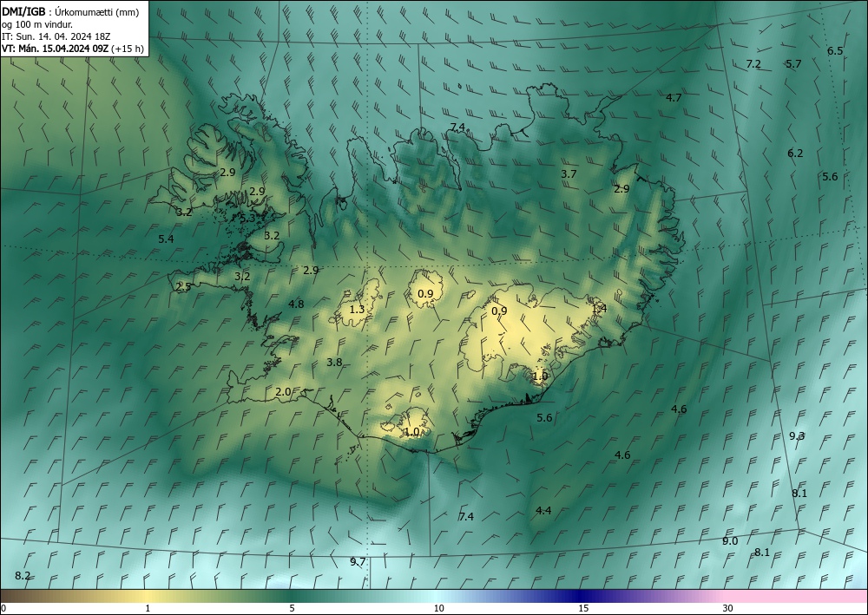Click the colour scale tick label '5'
Viewport: 868px width, 615px height.
pyautogui.click(x=292, y=608)
